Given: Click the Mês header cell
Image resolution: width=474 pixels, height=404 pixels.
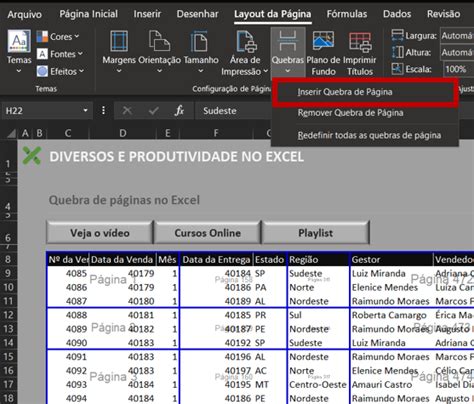Looking at the screenshot, I should 168,260.
